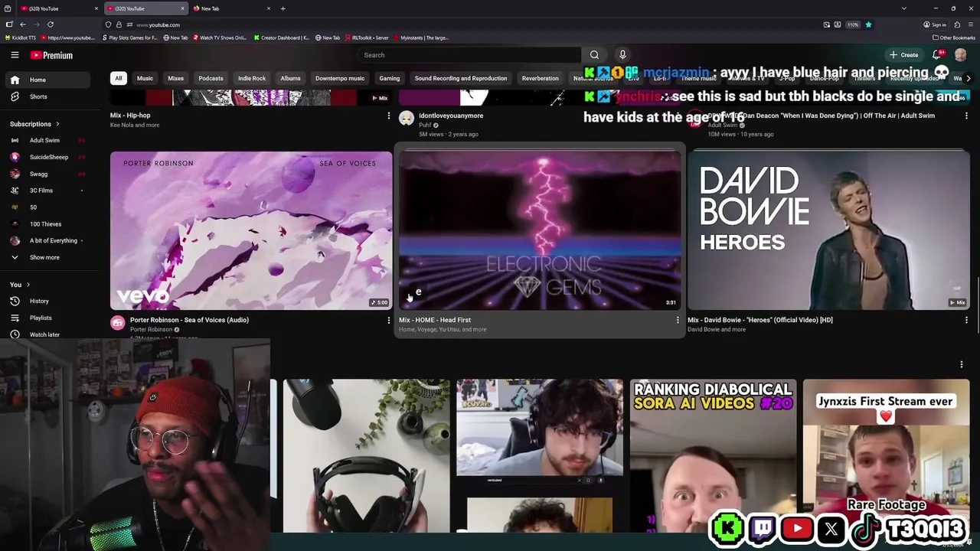Click the YouTube search input field
The height and width of the screenshot is (551, 980).
click(x=470, y=55)
